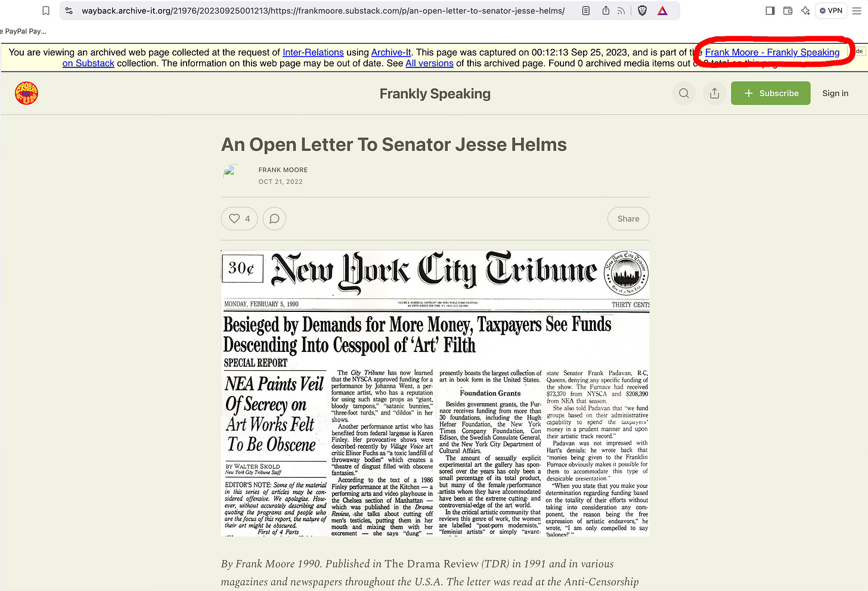Click the Brave Rewards triangle icon
The width and height of the screenshot is (868, 591).
[x=662, y=11]
